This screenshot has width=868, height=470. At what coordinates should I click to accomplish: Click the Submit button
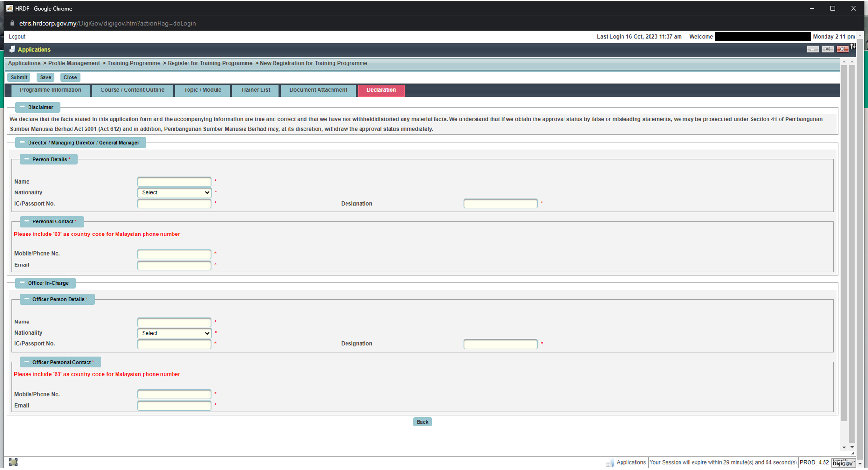[x=19, y=77]
